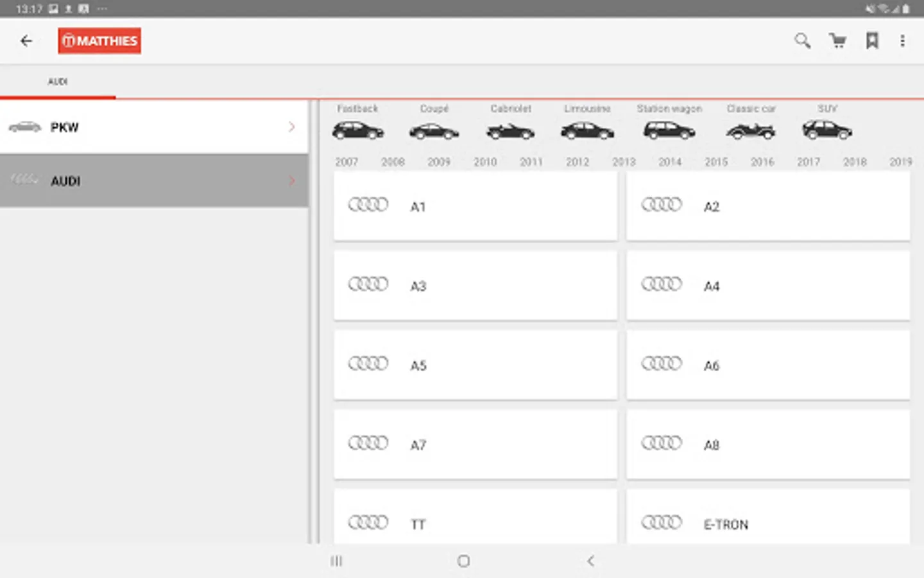Select the Fastback body type icon
The width and height of the screenshot is (924, 578).
[x=358, y=130]
